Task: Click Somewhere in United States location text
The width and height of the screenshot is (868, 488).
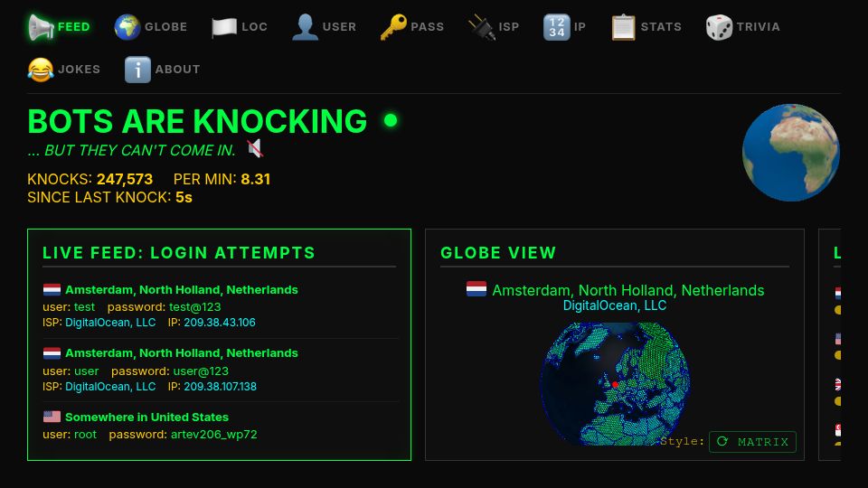Action: click(146, 418)
